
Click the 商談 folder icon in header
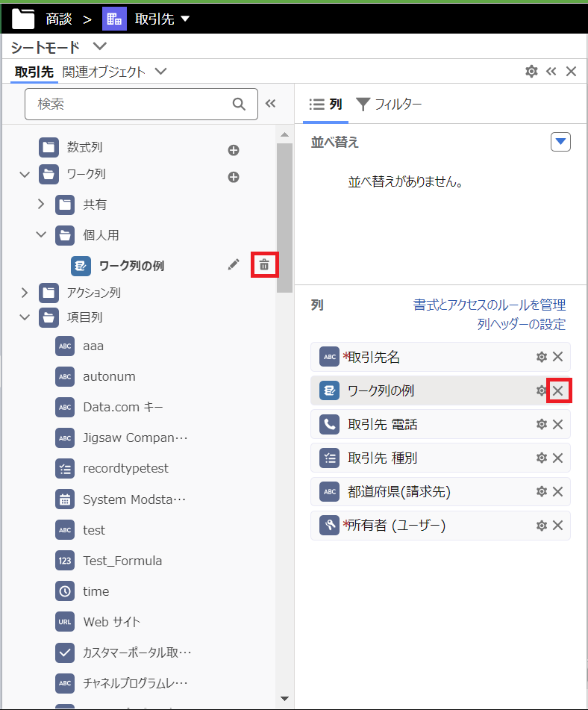[x=23, y=19]
